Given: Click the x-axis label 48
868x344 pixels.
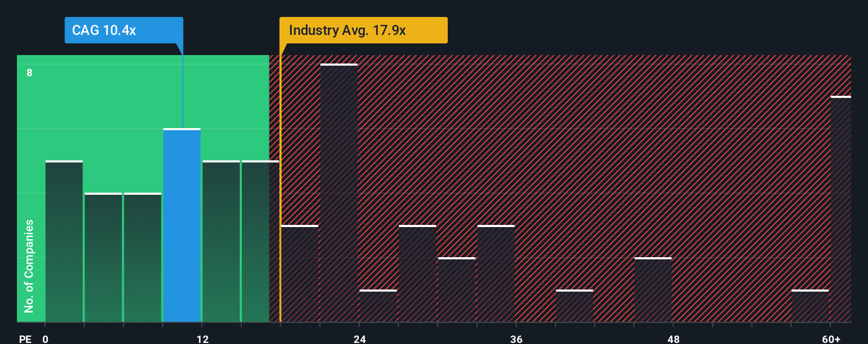Looking at the screenshot, I should pyautogui.click(x=673, y=339).
